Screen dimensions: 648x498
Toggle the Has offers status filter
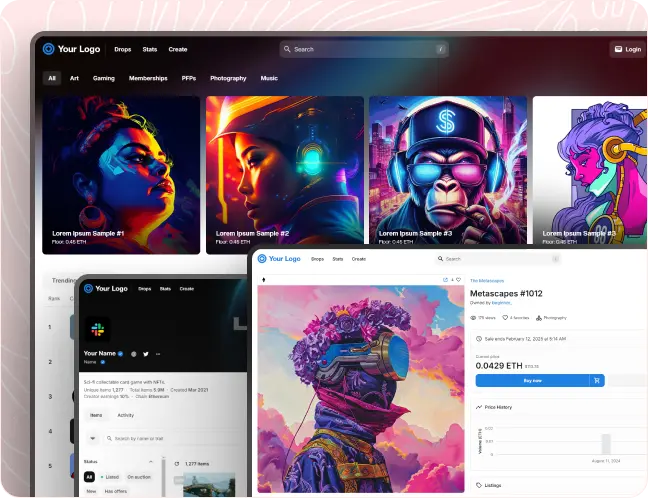tap(116, 491)
